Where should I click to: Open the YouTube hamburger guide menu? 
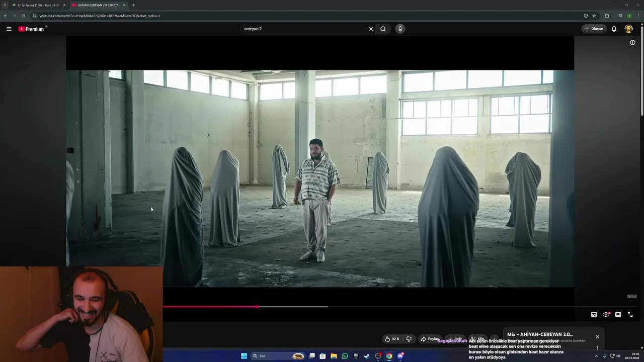pos(9,29)
